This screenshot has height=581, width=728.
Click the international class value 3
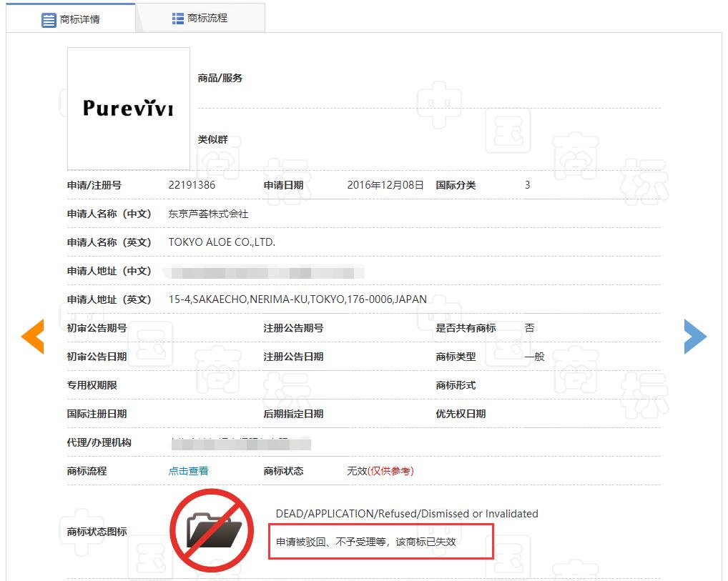(x=528, y=185)
